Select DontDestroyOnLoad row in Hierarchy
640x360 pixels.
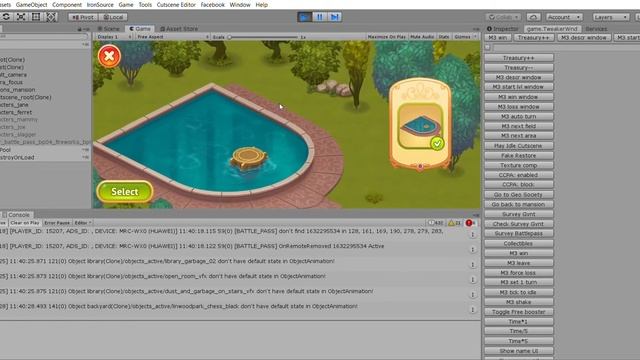point(44,158)
